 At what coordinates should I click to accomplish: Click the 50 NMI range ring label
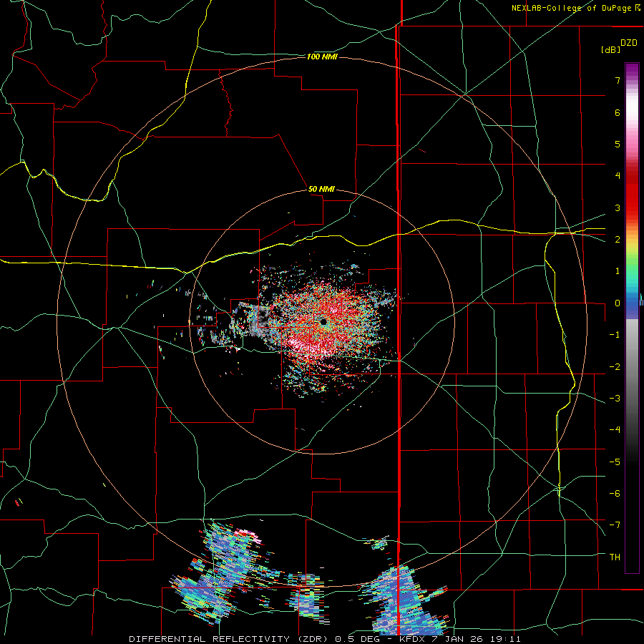[x=321, y=190]
